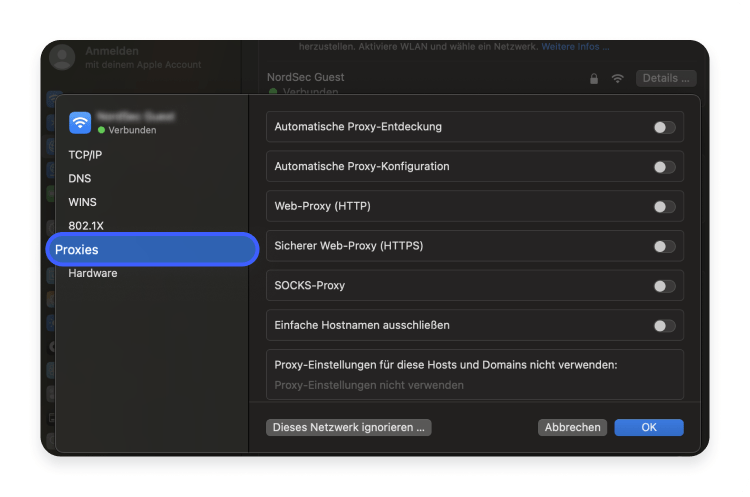Click the blue Wi-Fi network icon

pos(80,122)
